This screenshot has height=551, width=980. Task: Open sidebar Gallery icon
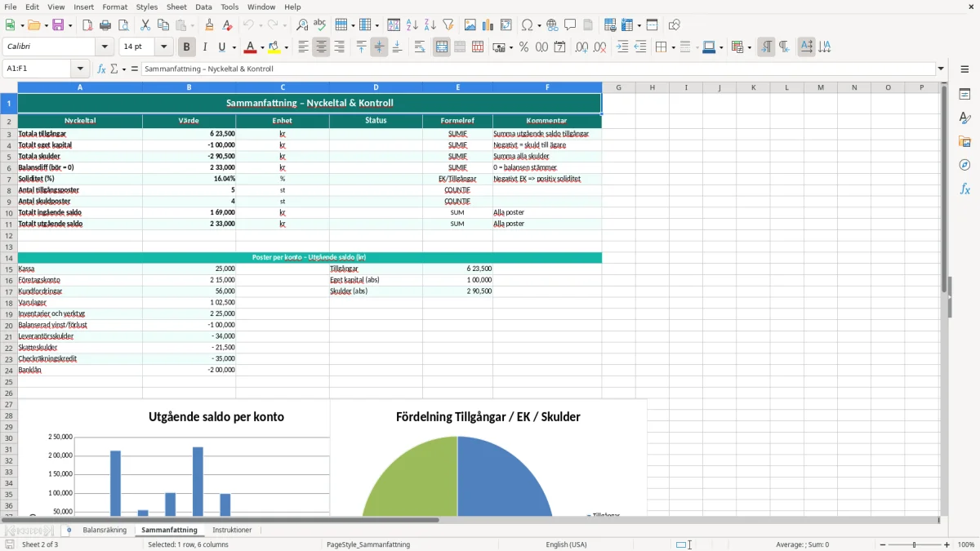965,141
